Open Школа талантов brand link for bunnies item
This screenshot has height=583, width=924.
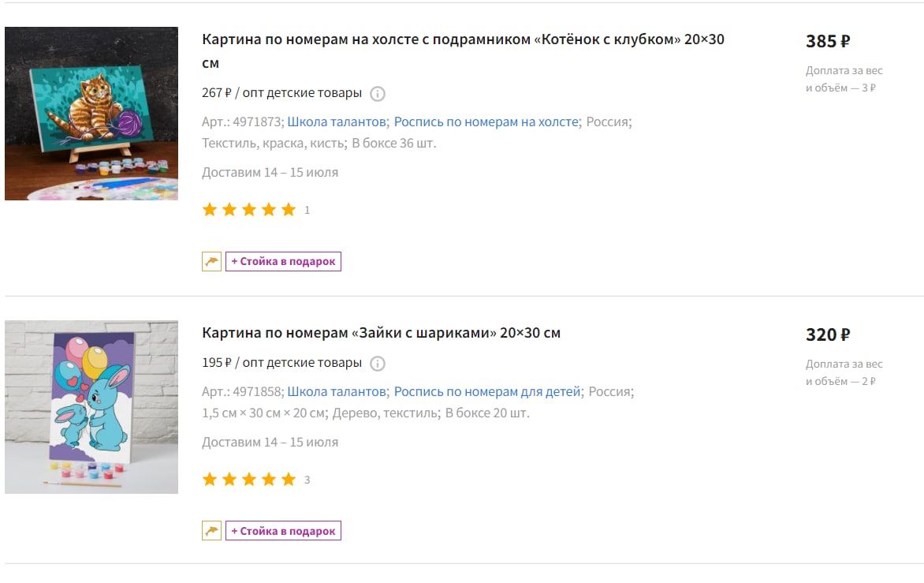click(x=337, y=392)
